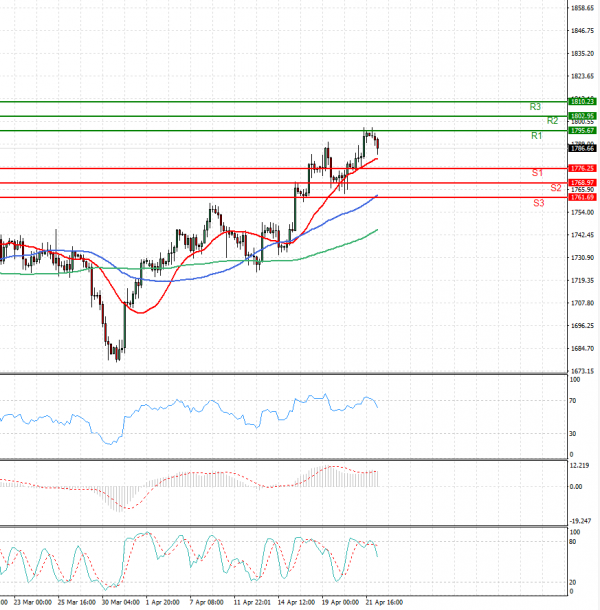Click the R3 resistance label
600x610 pixels.
click(x=535, y=107)
